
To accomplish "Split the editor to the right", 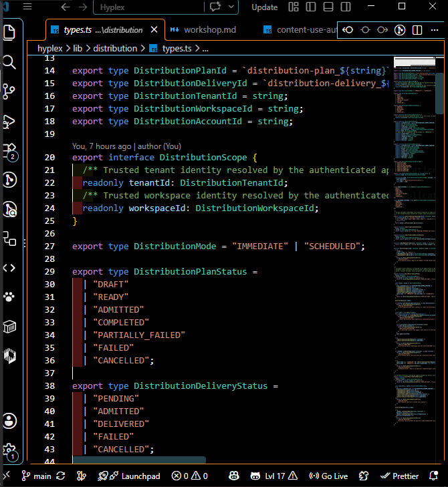I will (x=417, y=30).
